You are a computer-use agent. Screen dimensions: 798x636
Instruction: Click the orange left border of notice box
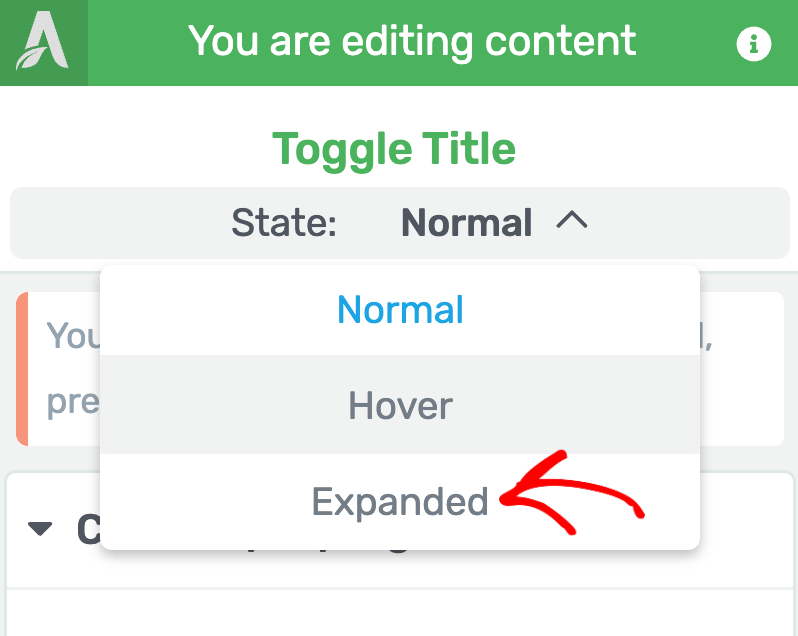tap(22, 369)
